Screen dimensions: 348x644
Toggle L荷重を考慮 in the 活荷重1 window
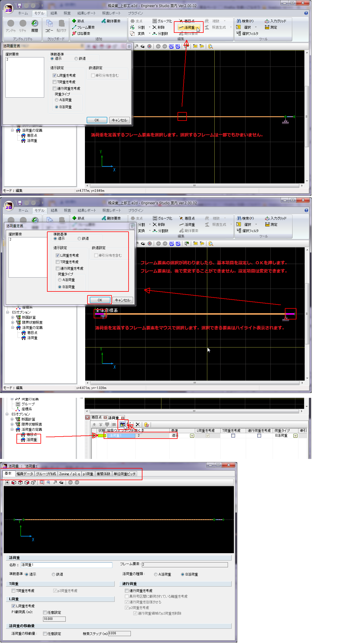coord(13,606)
